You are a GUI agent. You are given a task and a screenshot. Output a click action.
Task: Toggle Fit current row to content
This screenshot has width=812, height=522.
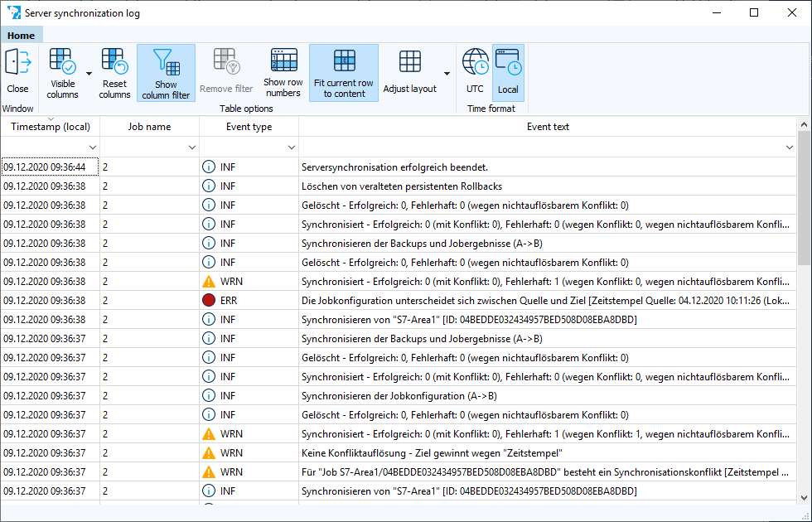point(344,73)
